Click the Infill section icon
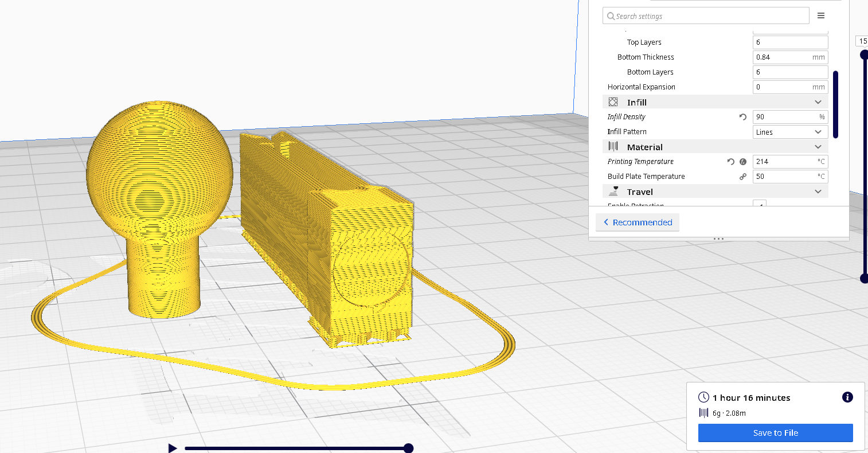The width and height of the screenshot is (868, 453). 613,102
